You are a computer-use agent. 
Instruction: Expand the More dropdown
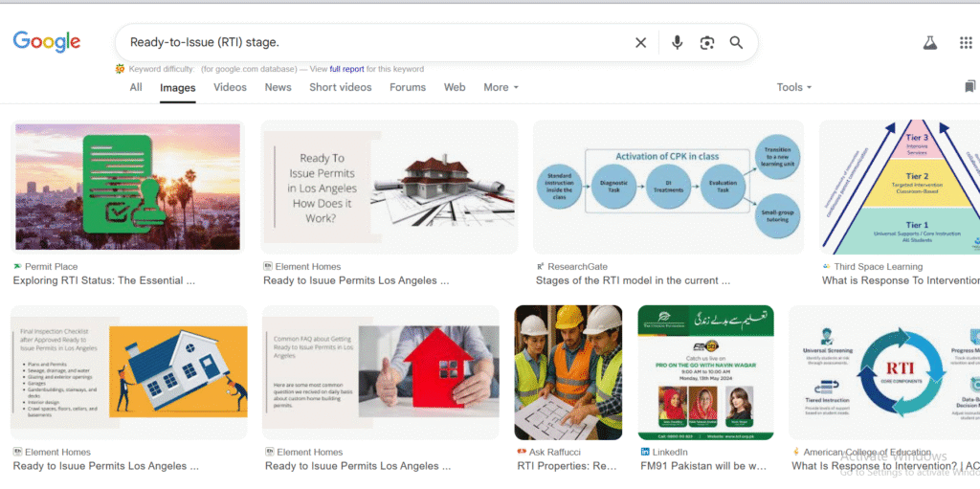tap(501, 87)
